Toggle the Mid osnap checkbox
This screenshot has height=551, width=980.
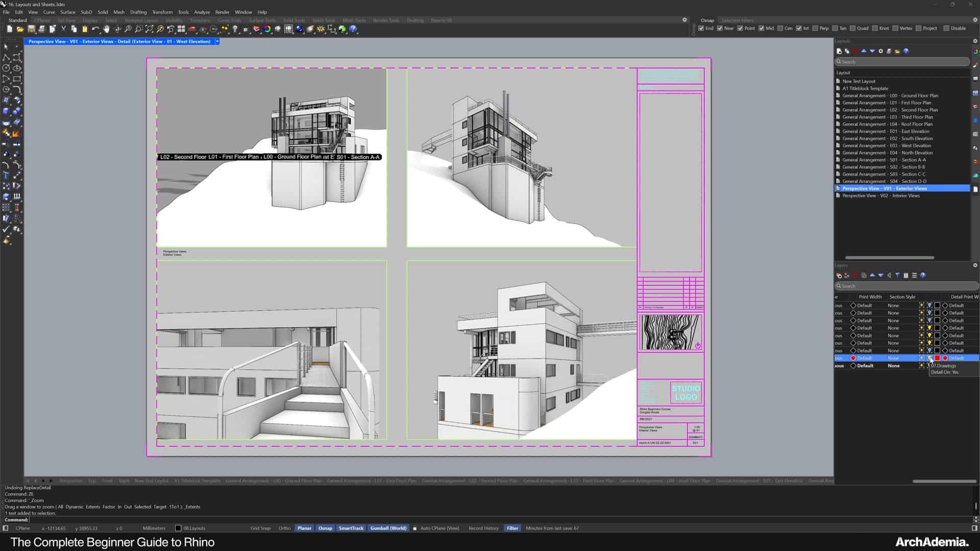coord(762,28)
